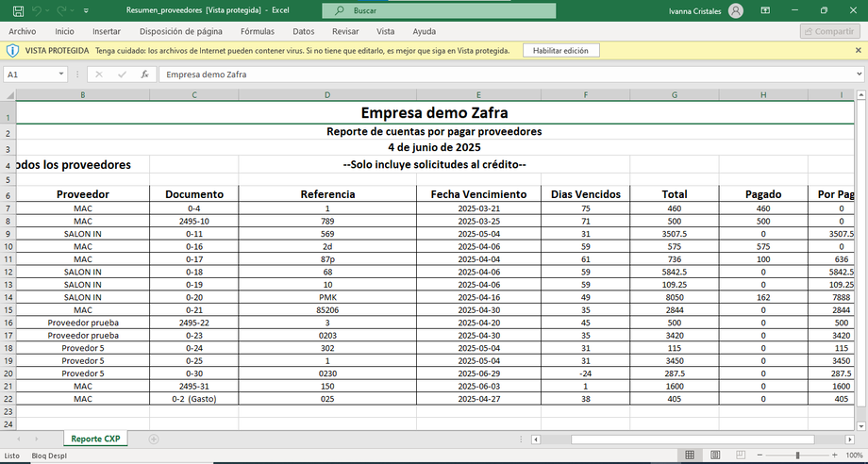Select the Reporte CXP sheet tab
Viewport: 868px width, 464px height.
95,439
